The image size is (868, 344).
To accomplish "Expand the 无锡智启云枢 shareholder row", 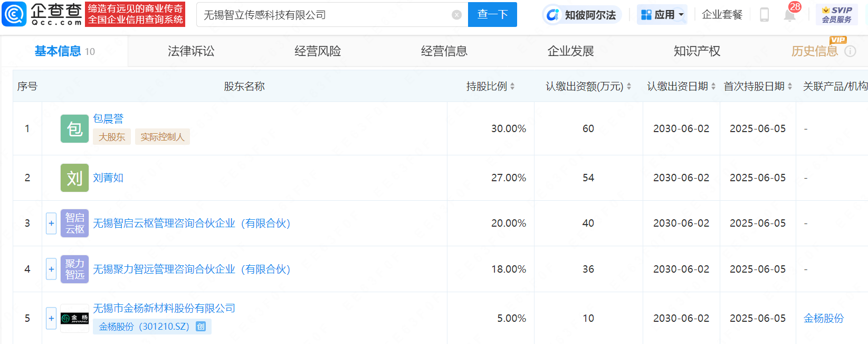I will [x=51, y=224].
